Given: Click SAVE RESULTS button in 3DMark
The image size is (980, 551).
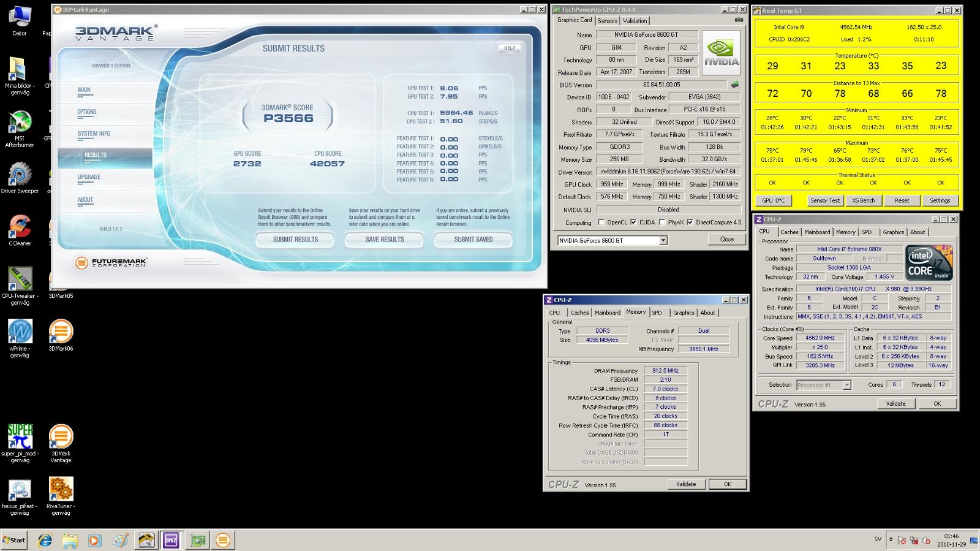Looking at the screenshot, I should [384, 240].
